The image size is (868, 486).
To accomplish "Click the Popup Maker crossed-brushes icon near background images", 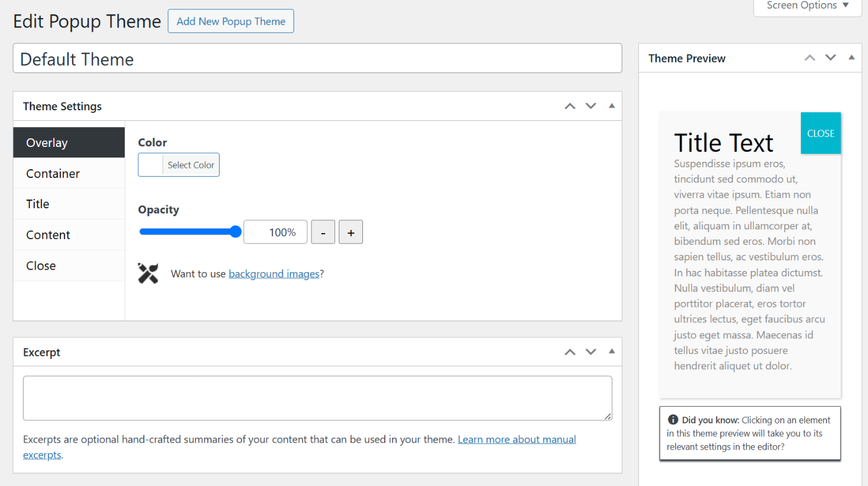I will 148,273.
